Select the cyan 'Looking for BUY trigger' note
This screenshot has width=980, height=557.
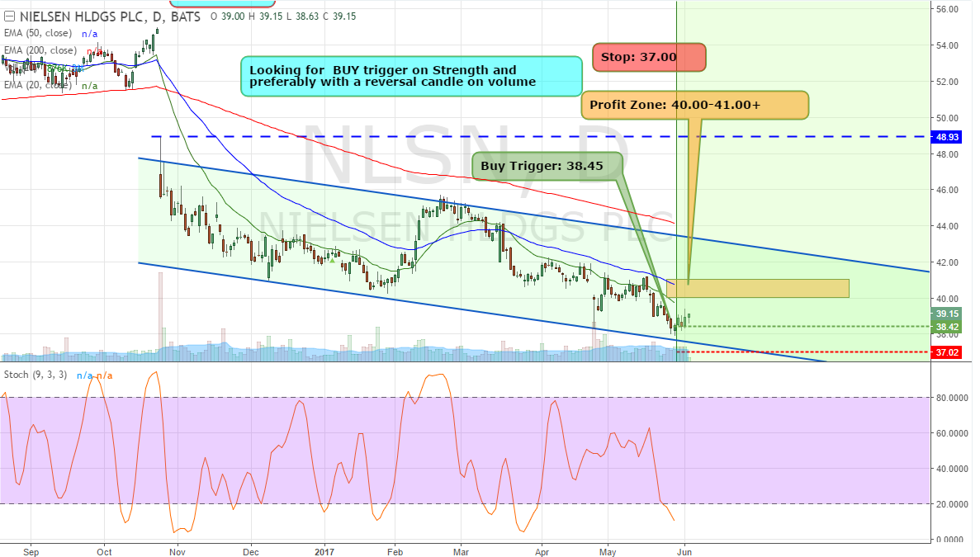(x=411, y=76)
